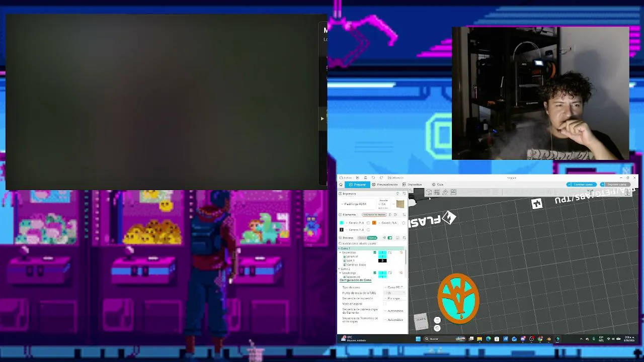Click the orange filament color swatch
The image size is (644, 362).
tap(374, 223)
